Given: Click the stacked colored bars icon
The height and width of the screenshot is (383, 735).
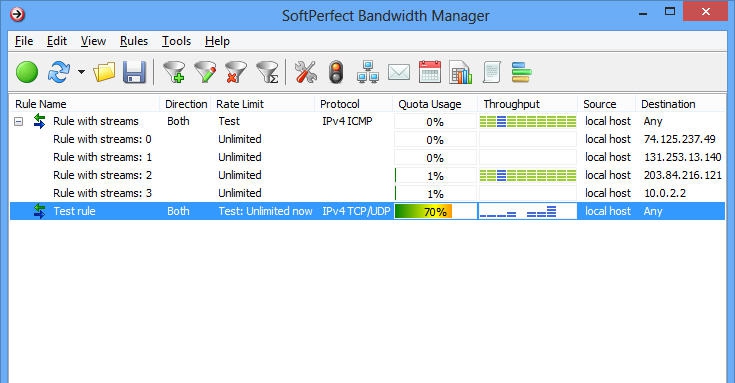Looking at the screenshot, I should point(521,73).
